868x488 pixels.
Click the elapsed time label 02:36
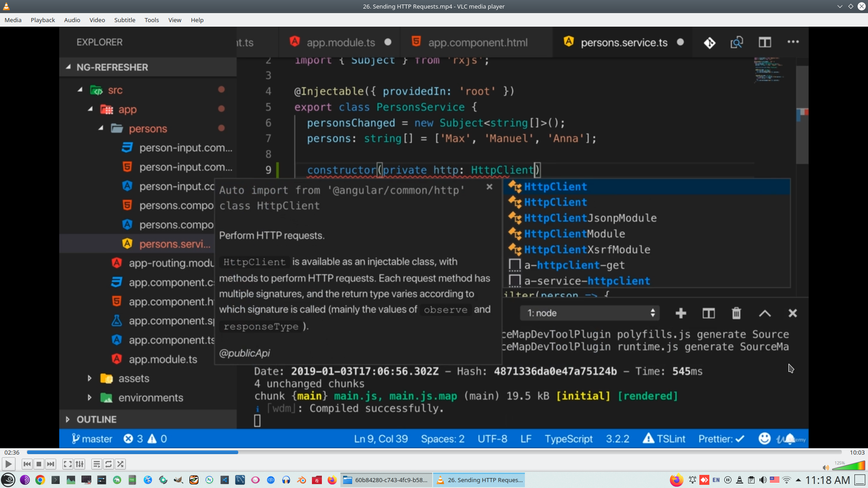point(12,452)
